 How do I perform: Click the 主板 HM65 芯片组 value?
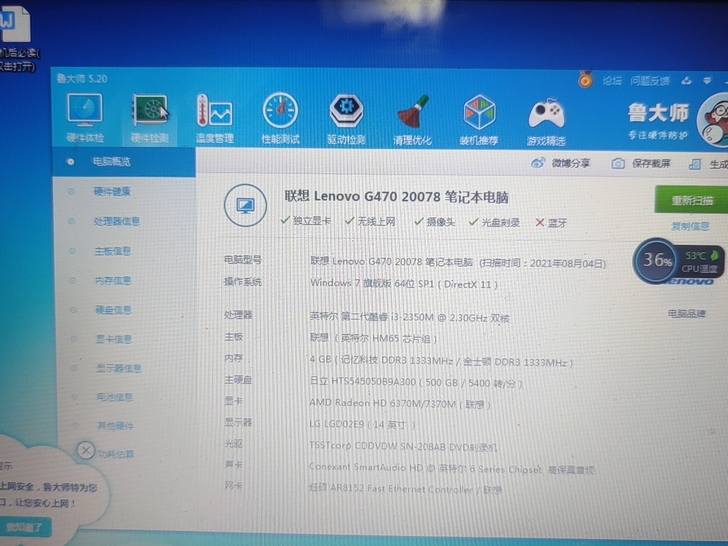(374, 338)
